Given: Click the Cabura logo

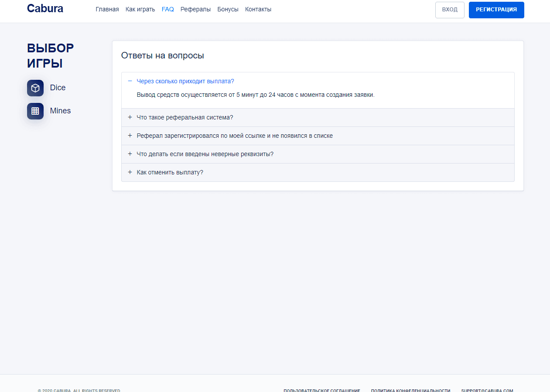Looking at the screenshot, I should (x=45, y=9).
